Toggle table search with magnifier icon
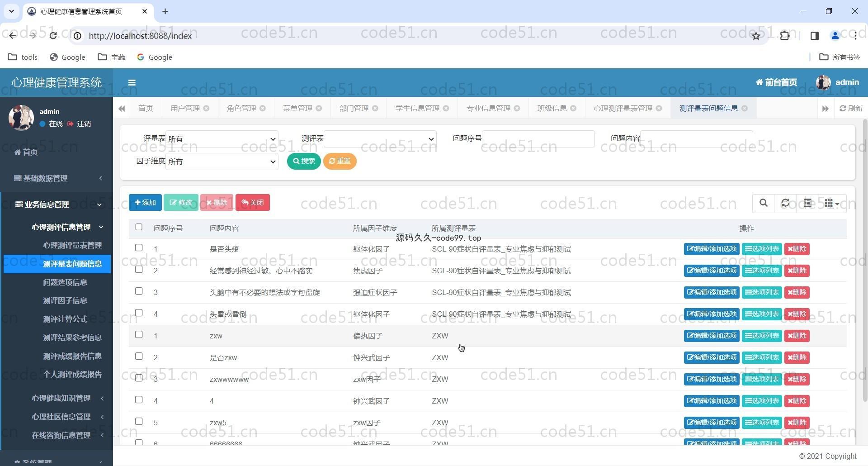The width and height of the screenshot is (868, 466). pos(764,203)
